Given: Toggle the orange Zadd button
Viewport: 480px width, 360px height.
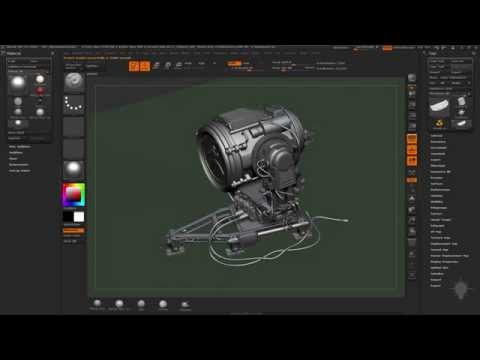Looking at the screenshot, I should tap(234, 63).
